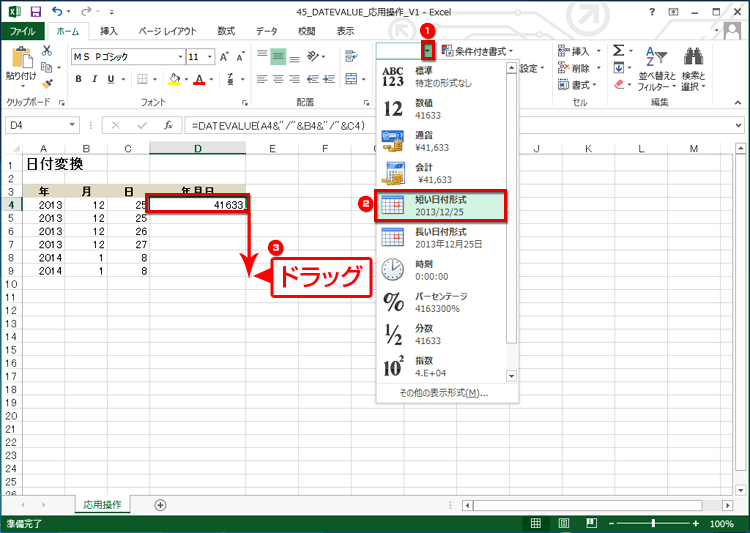Click the Save icon in quick access toolbar
Viewport: 750px width, 533px height.
(x=35, y=11)
